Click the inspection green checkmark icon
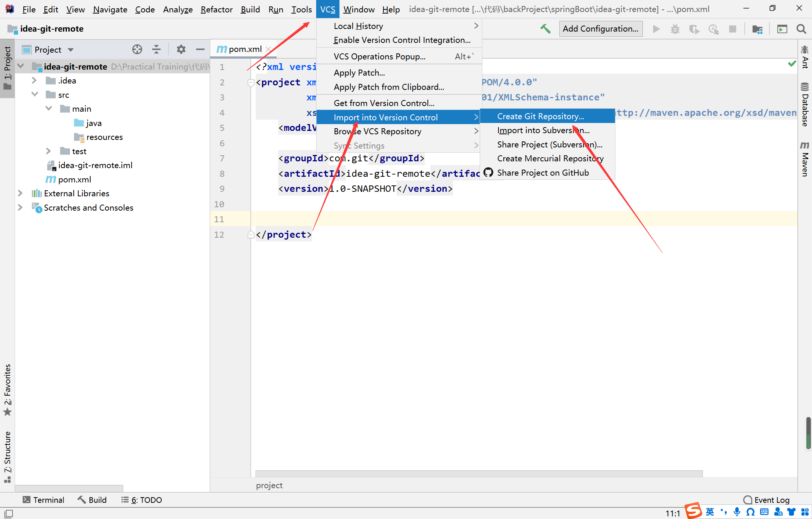The image size is (812, 519). point(792,64)
